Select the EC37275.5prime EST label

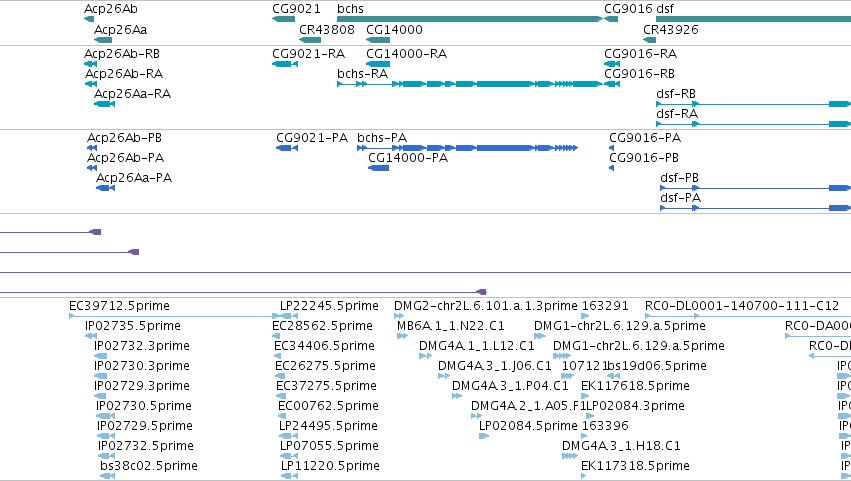(326, 386)
